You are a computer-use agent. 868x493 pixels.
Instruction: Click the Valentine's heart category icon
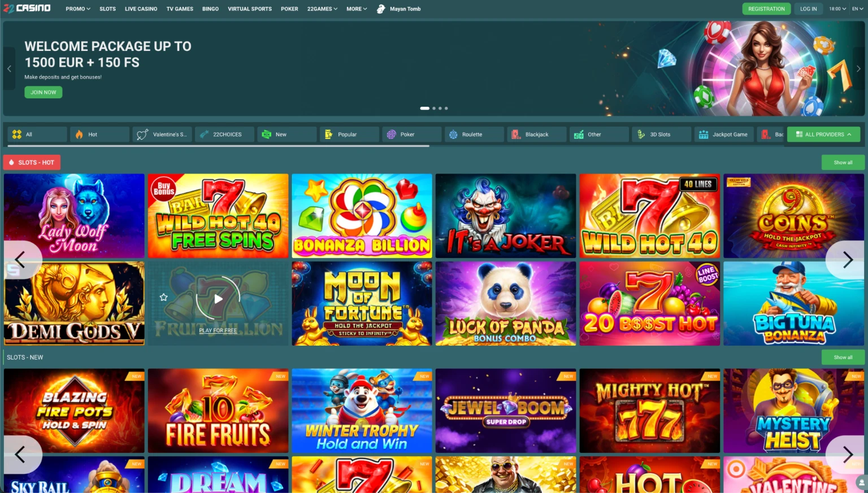pos(141,134)
